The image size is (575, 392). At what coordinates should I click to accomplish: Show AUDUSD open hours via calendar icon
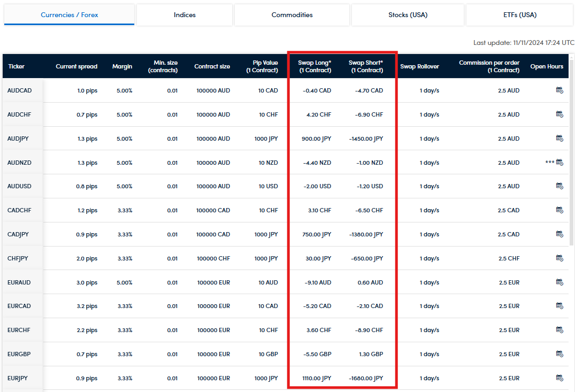tap(559, 186)
